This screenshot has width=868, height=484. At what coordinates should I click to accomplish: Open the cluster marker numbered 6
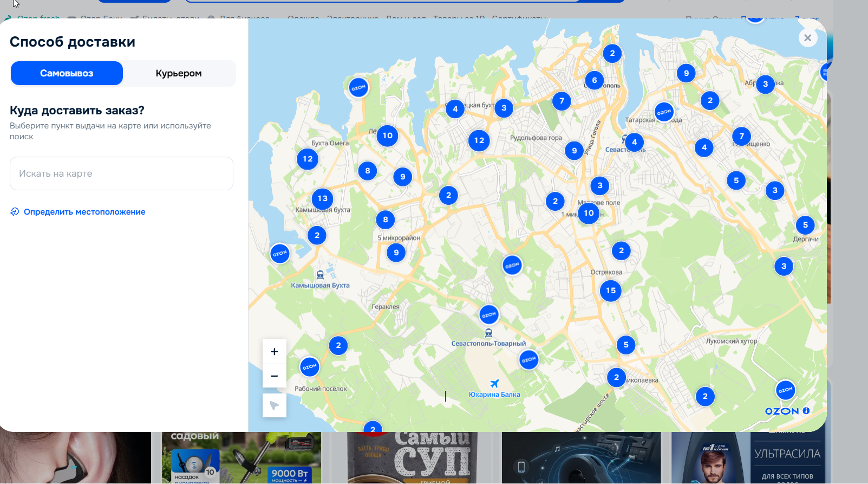(x=595, y=80)
